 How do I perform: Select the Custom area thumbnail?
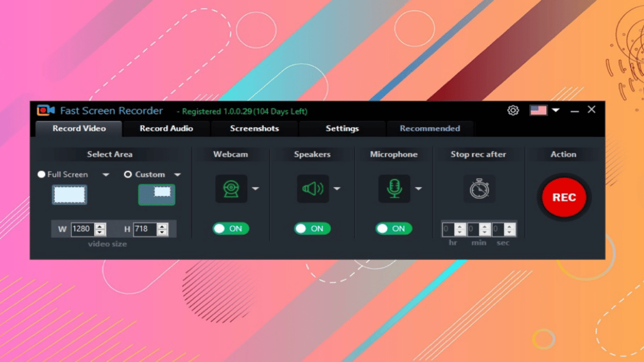pos(156,195)
